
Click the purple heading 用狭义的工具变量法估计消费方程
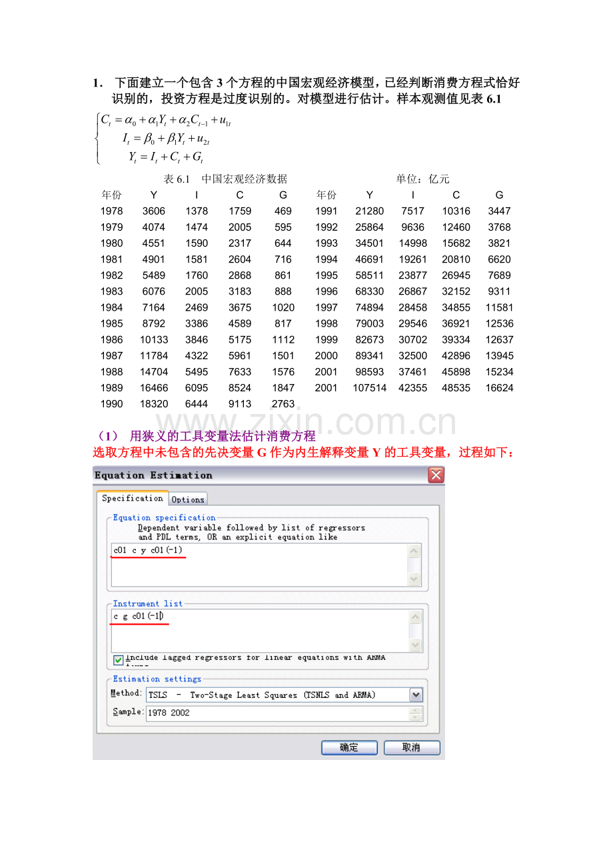(223, 436)
